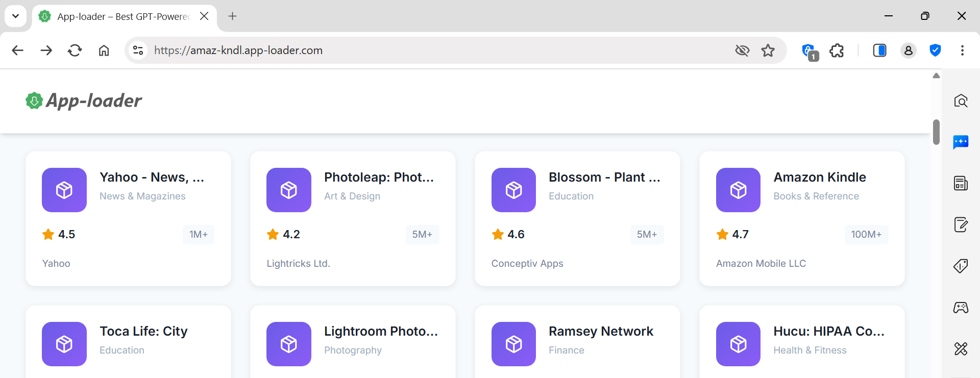
Task: Bookmark this page with the star
Action: 768,51
